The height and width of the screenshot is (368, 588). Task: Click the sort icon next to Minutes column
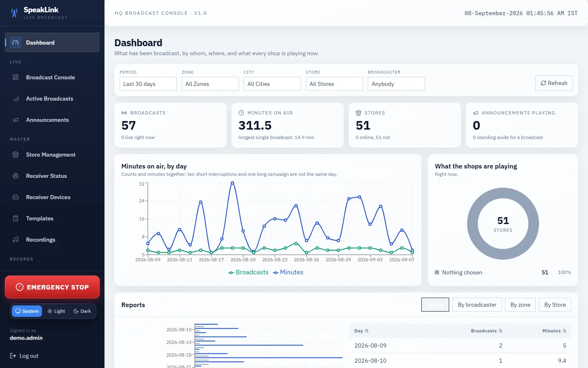564,331
